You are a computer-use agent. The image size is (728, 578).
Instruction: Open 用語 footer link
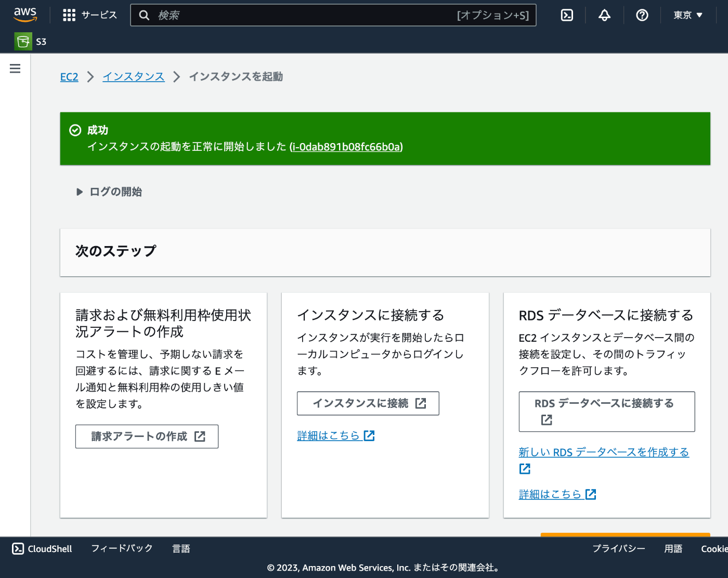click(x=673, y=548)
